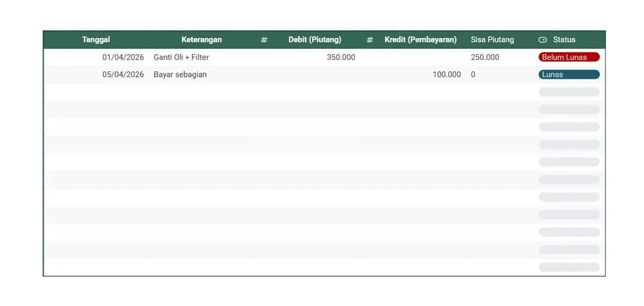644x306 pixels.
Task: Select the Sisa Piutang column header
Action: pyautogui.click(x=493, y=40)
